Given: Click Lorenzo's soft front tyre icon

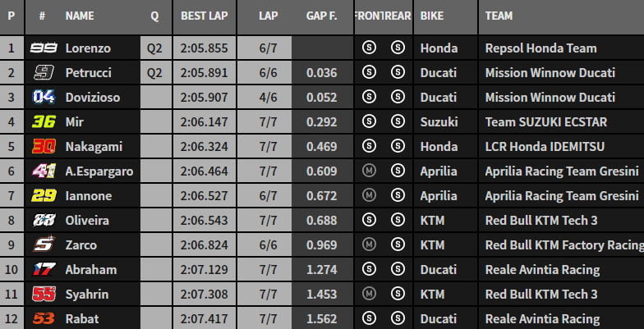Looking at the screenshot, I should coord(370,48).
